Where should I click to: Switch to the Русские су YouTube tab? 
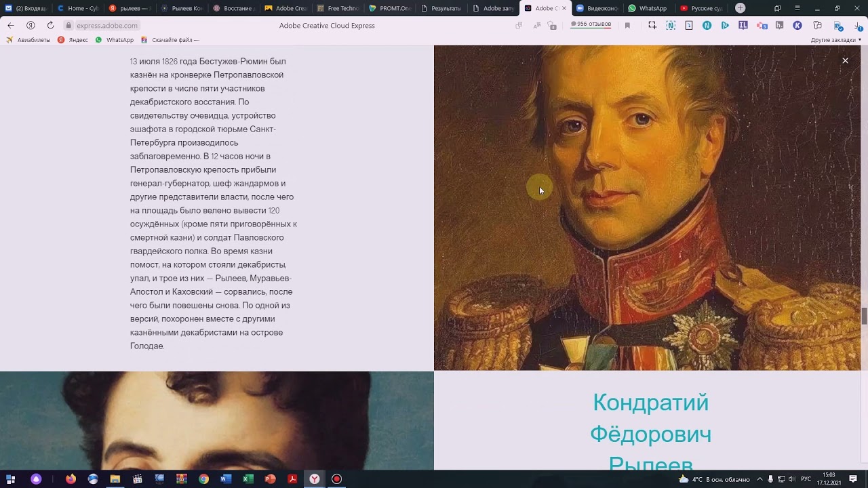tap(701, 8)
